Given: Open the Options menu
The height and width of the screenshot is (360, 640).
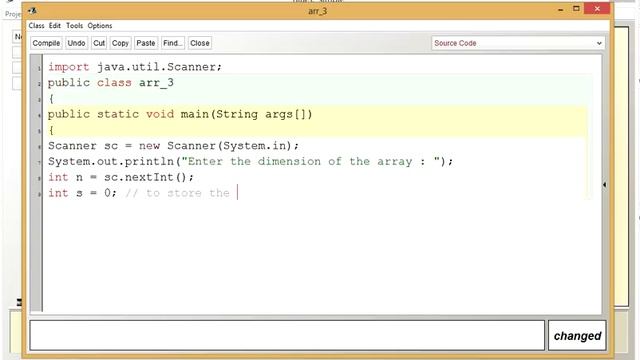Looking at the screenshot, I should (100, 26).
